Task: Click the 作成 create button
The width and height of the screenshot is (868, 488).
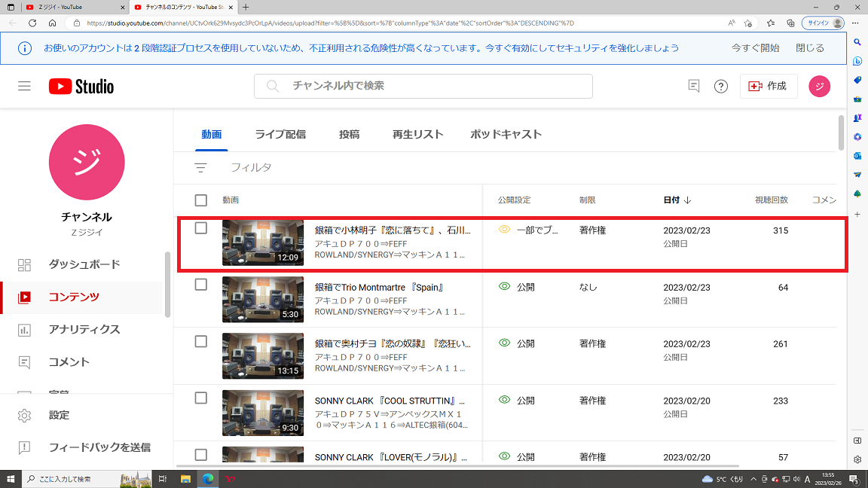Action: 769,87
